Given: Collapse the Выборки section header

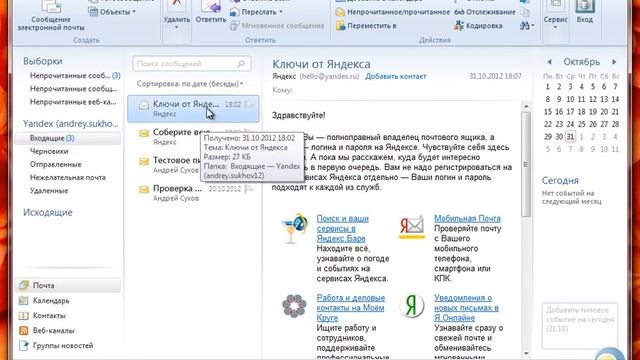Looking at the screenshot, I should point(43,61).
